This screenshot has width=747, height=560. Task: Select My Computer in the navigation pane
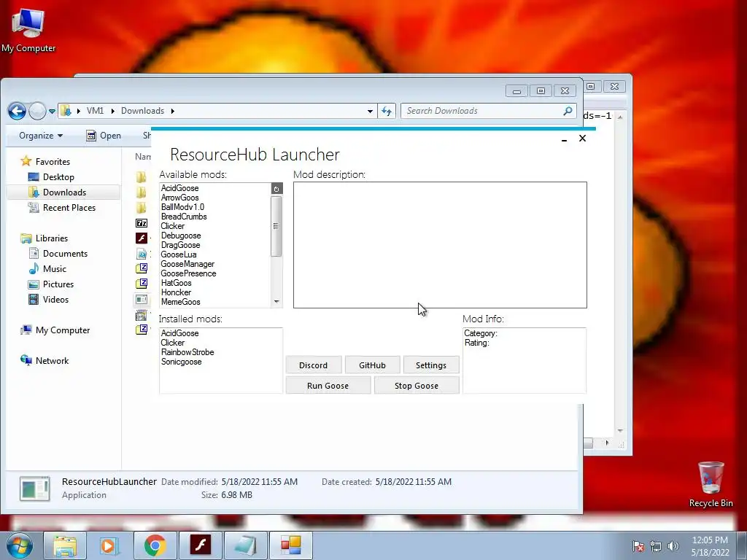[x=63, y=330]
